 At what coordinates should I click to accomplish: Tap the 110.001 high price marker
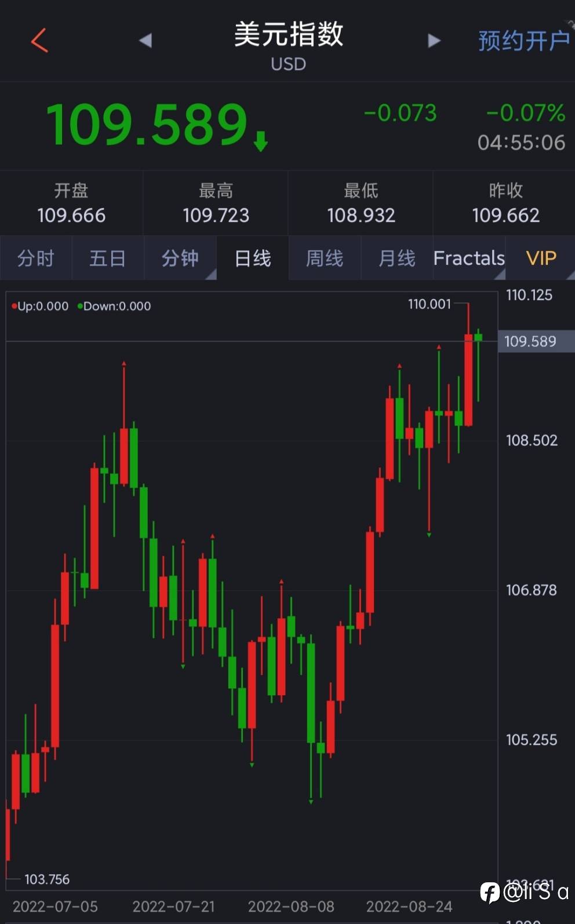point(430,304)
